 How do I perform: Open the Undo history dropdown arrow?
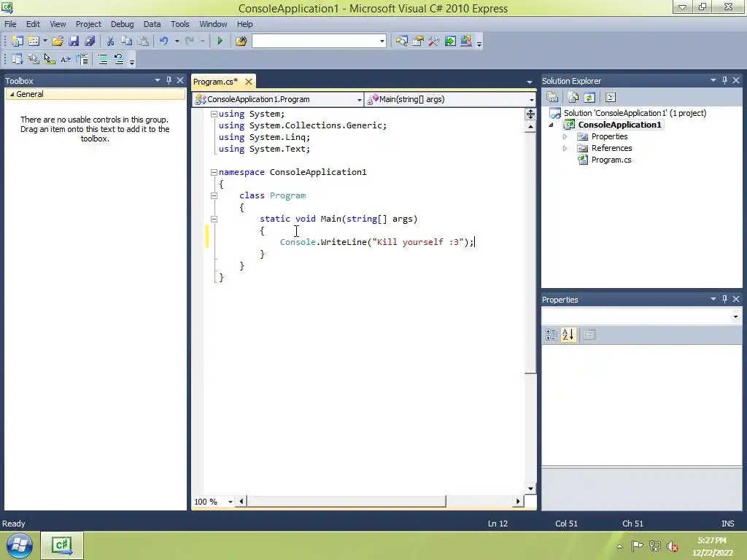coord(177,42)
